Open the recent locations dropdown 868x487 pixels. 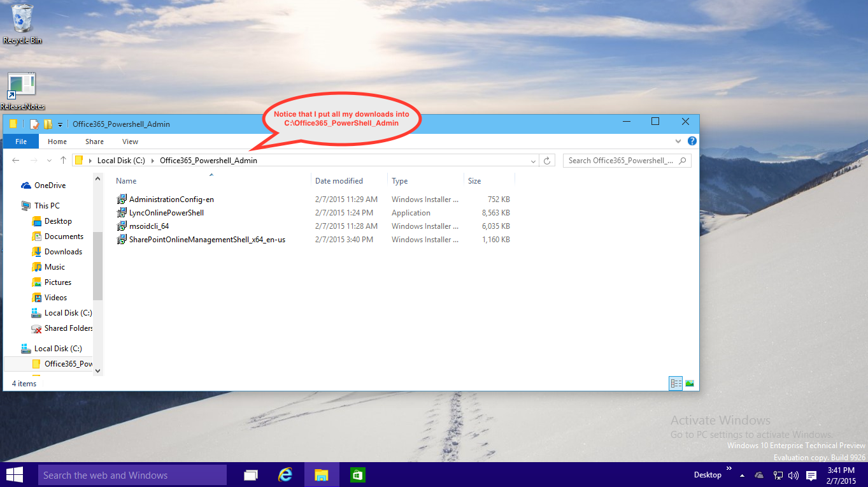50,161
